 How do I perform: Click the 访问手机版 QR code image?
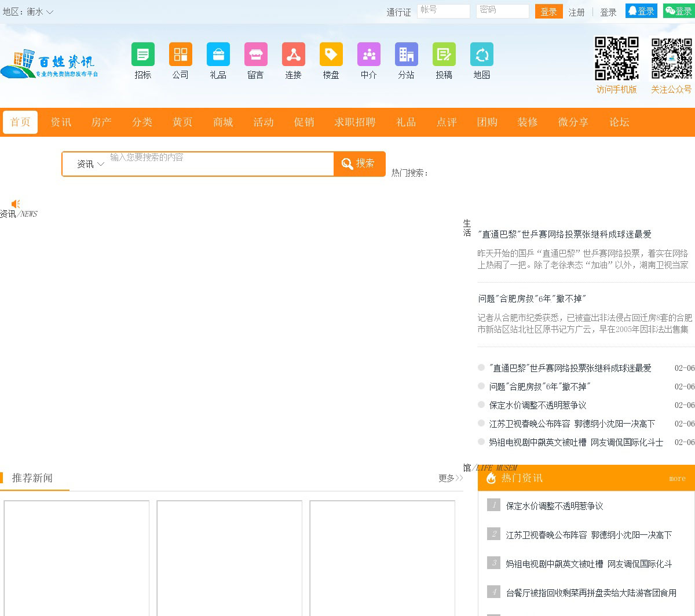(616, 59)
